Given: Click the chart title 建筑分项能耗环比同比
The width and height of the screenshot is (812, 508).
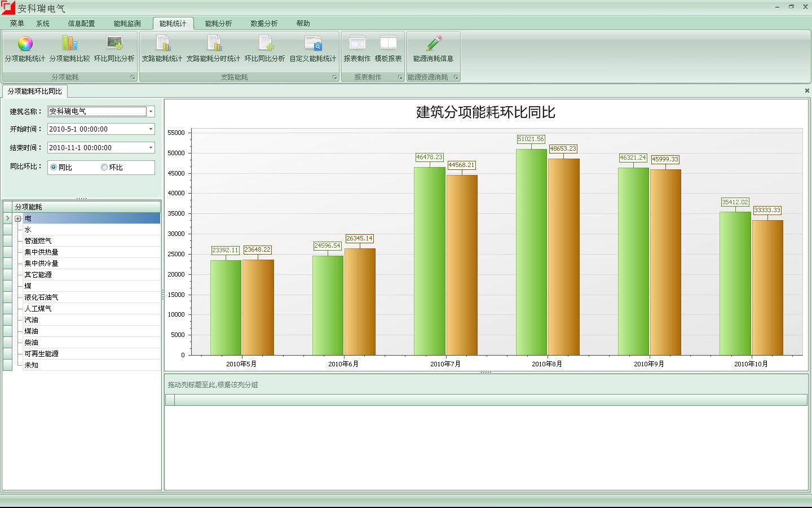Looking at the screenshot, I should (x=486, y=112).
